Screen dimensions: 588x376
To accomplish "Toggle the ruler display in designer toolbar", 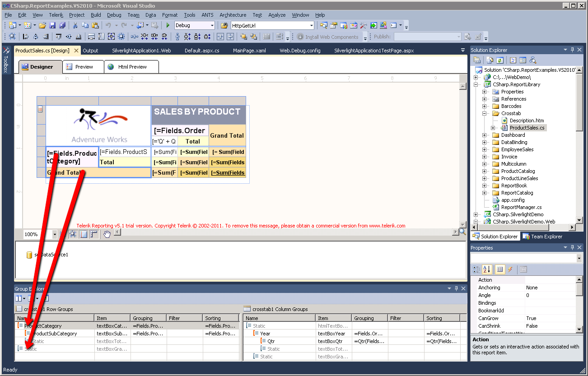I will pos(94,234).
